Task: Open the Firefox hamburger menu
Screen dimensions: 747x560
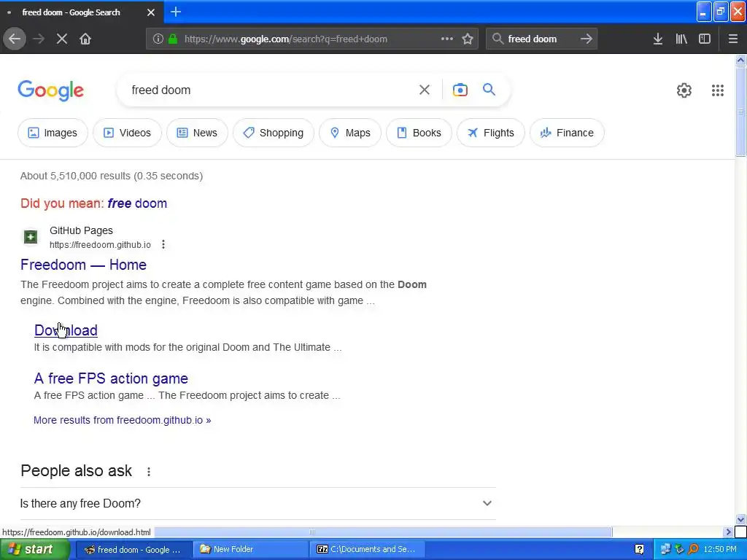Action: click(733, 39)
